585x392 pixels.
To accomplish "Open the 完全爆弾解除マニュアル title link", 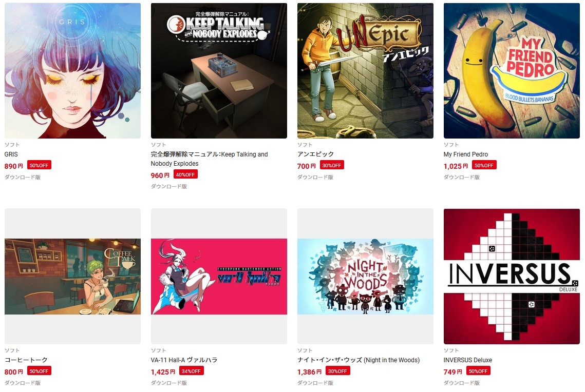I will [210, 159].
